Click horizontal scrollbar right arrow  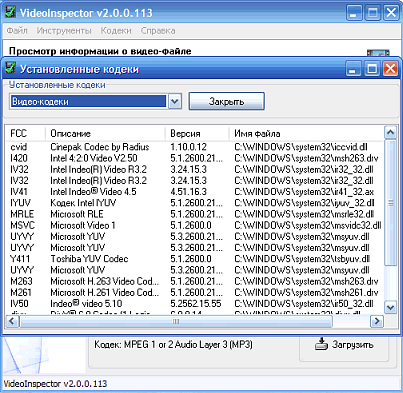coord(377,321)
